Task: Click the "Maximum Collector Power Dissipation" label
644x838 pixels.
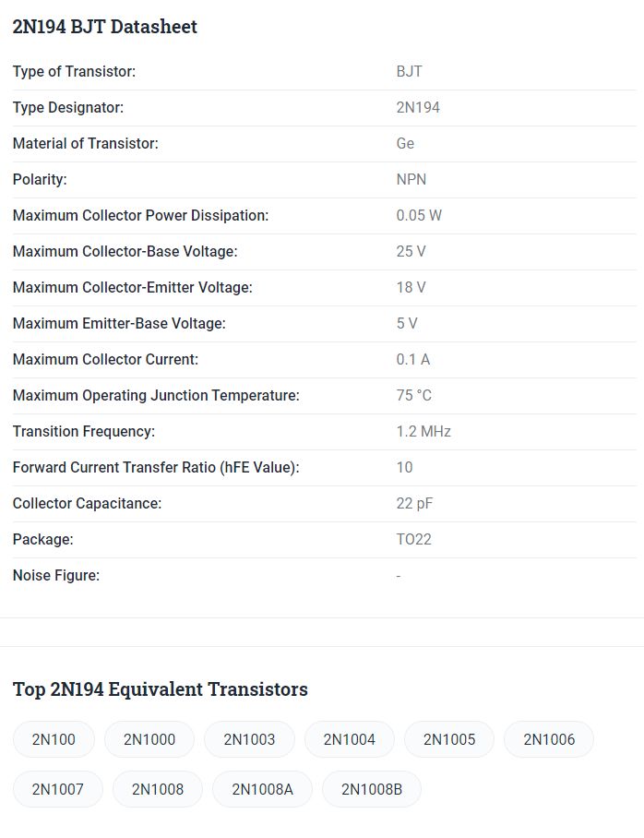Action: [140, 216]
